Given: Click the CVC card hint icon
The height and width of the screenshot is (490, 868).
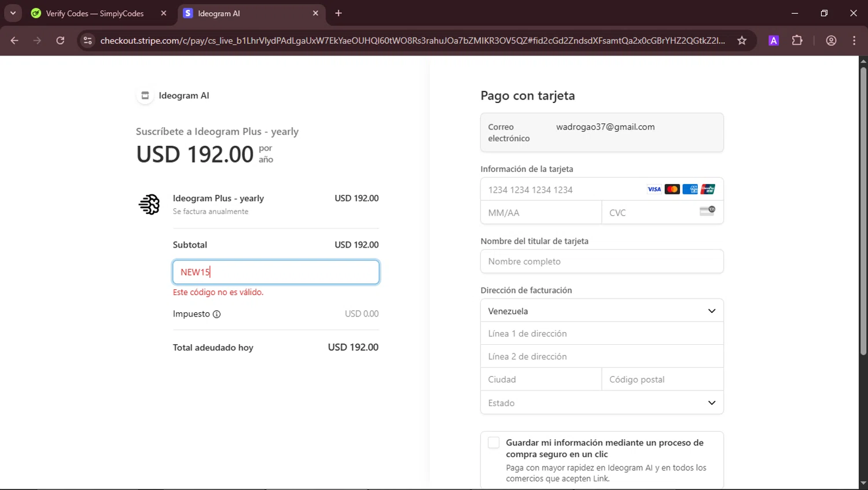Looking at the screenshot, I should 707,211.
